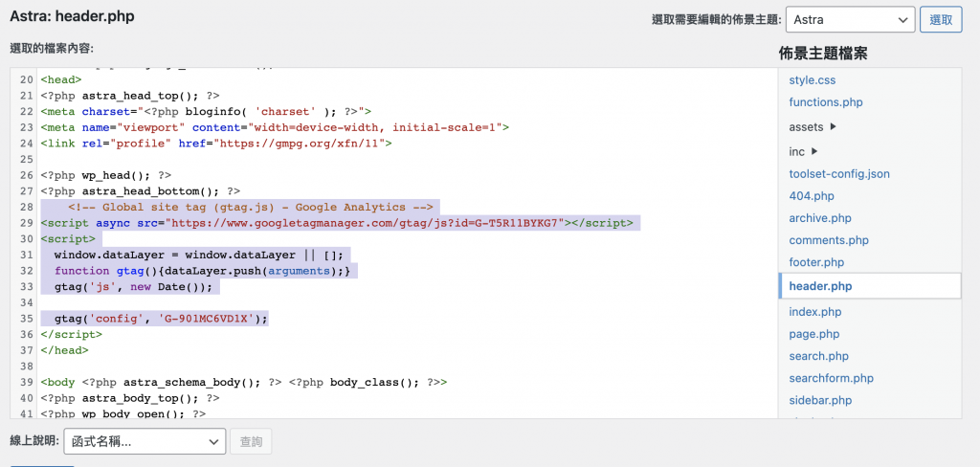Open sidebar.php theme file
This screenshot has width=980, height=467.
pos(820,400)
